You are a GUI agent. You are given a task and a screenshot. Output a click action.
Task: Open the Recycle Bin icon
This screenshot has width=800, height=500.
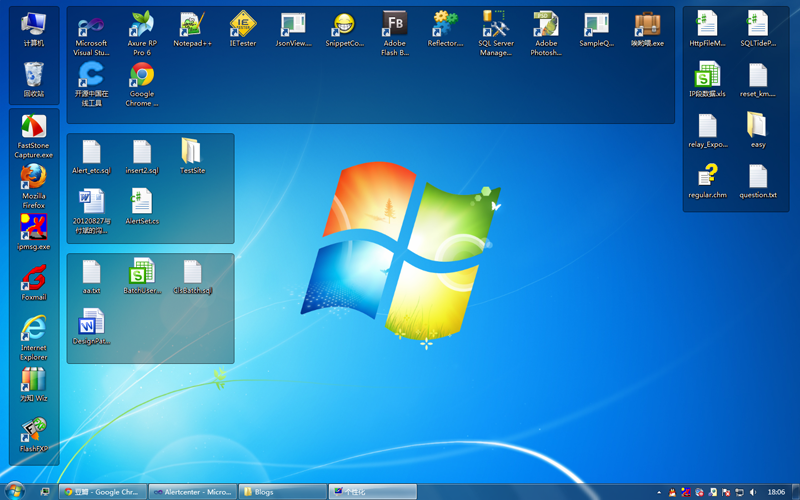point(34,80)
